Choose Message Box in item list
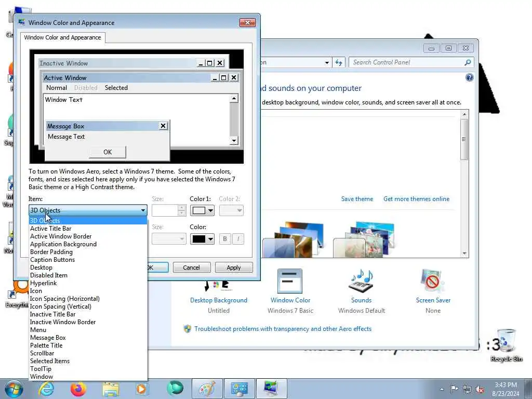Screen dimensions: 532x399 88,338
